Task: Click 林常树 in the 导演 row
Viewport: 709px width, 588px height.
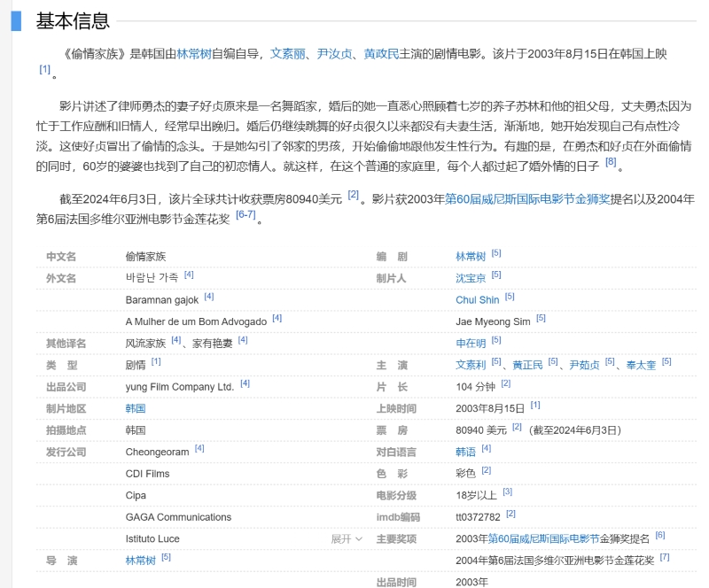Action: tap(141, 561)
